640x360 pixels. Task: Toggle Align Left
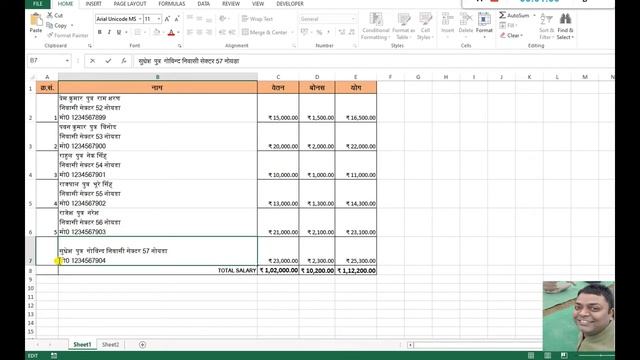(x=190, y=32)
